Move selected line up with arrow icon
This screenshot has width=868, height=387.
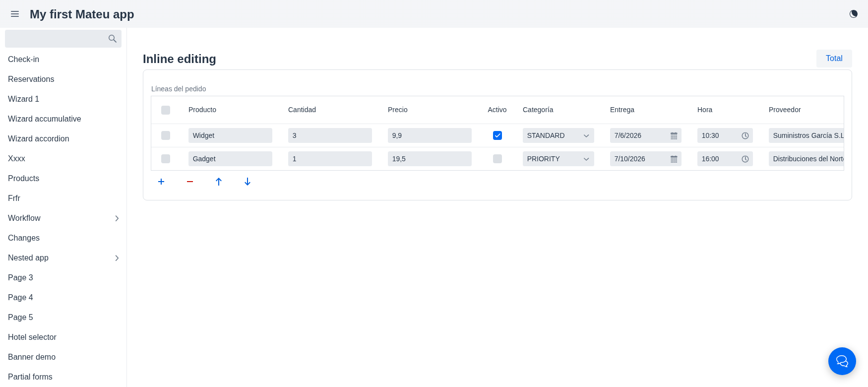[x=219, y=182]
